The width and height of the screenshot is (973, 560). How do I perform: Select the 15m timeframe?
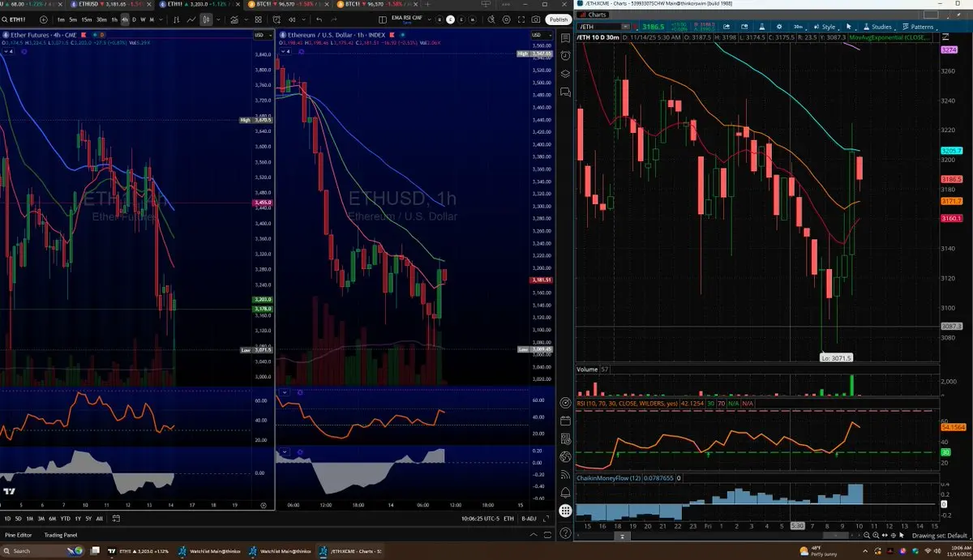[86, 19]
